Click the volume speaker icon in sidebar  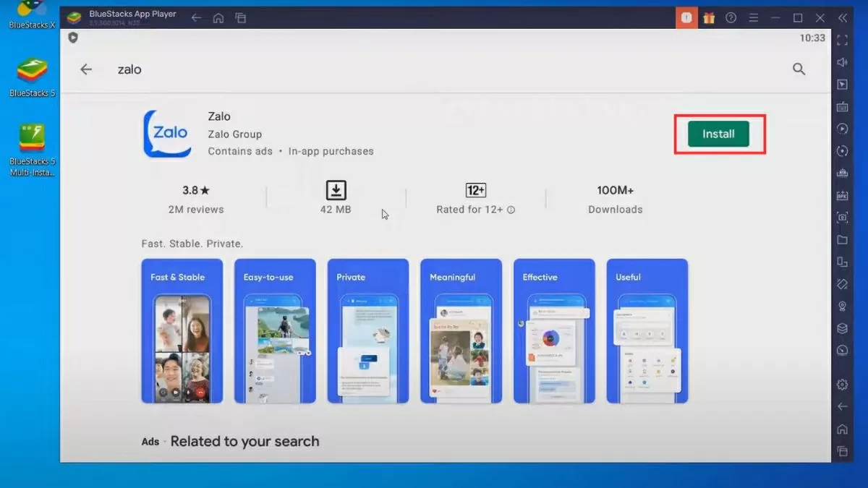(842, 63)
